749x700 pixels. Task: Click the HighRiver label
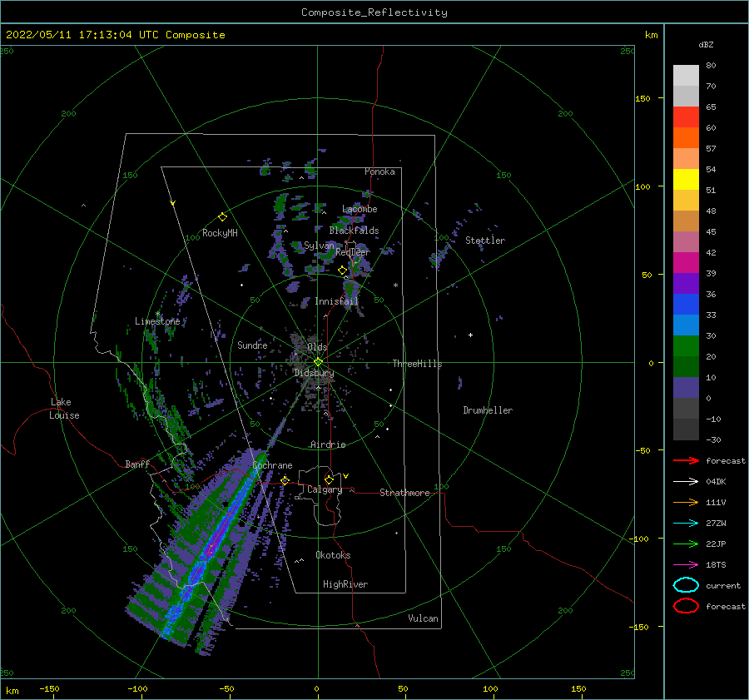[x=345, y=584]
